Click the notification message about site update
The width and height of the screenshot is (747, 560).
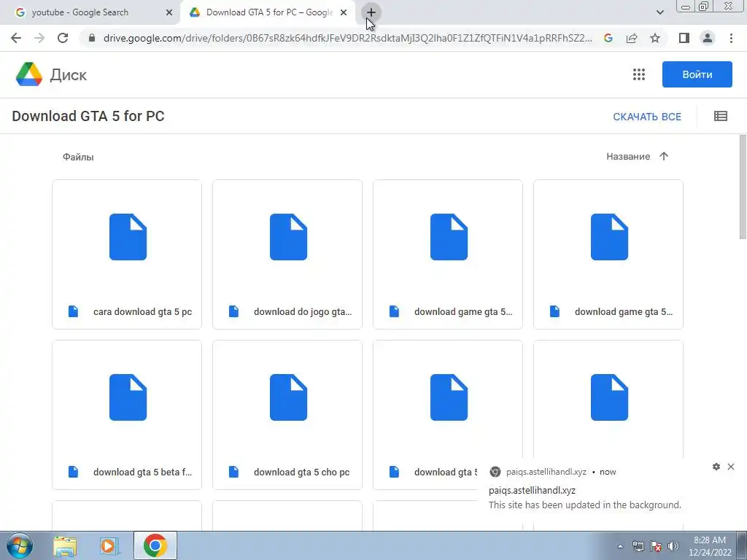[584, 505]
